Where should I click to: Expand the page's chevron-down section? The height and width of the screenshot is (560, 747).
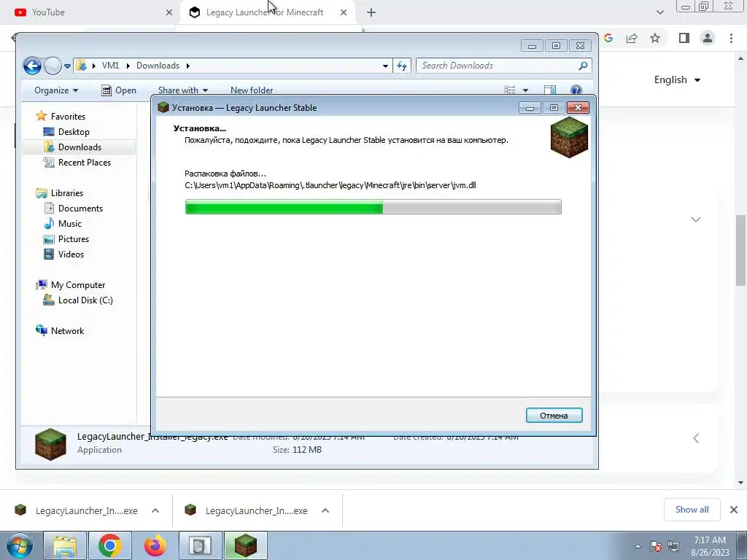[x=695, y=219]
